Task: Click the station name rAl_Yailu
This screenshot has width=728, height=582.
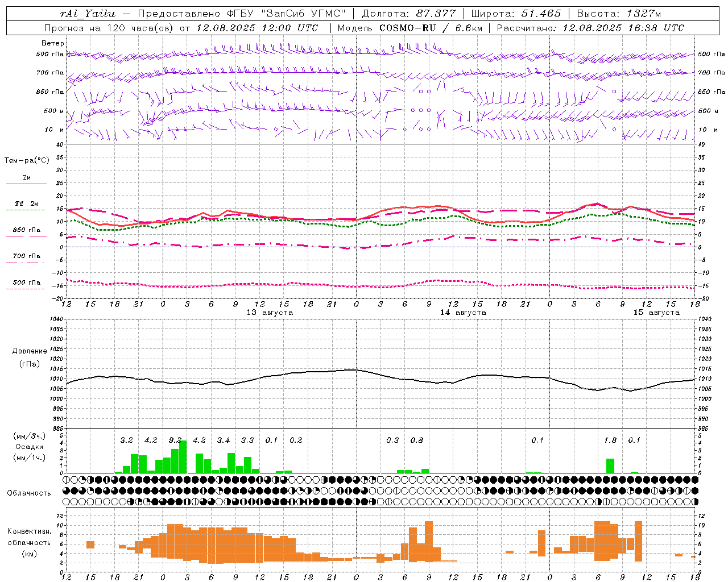Action: point(88,14)
